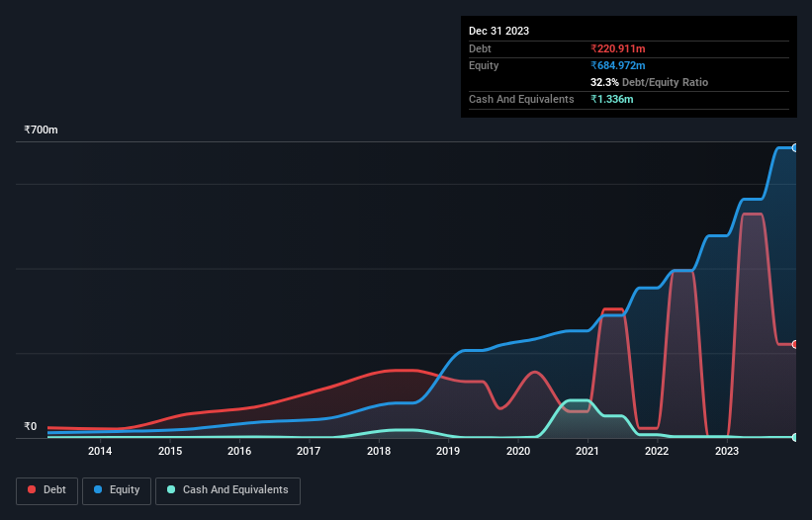Click the Cash And Equivalents tooltip label
The width and height of the screenshot is (812, 520).
pos(521,99)
